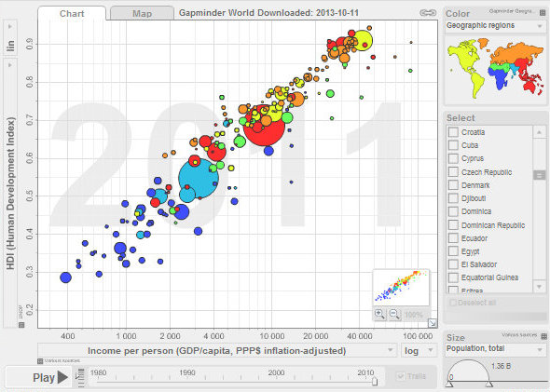Click the large light-blue bubble
This screenshot has height=392, width=550.
199,178
